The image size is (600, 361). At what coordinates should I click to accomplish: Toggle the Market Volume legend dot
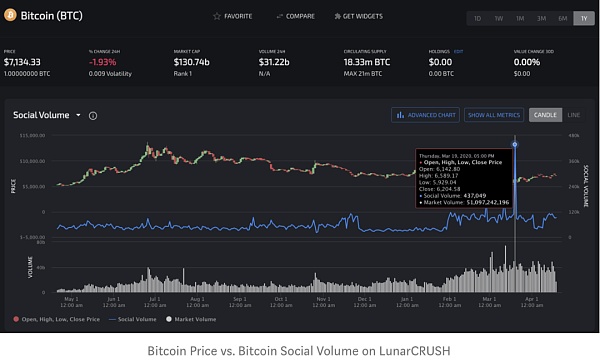coord(169,319)
